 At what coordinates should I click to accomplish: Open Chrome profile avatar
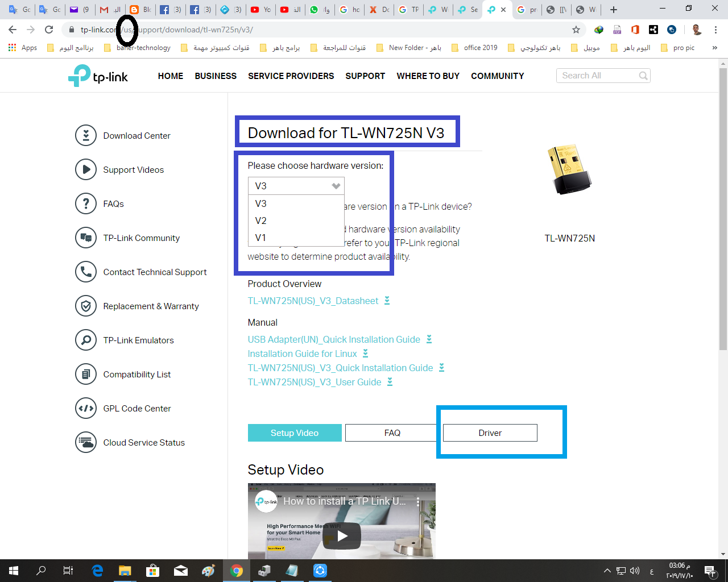point(697,30)
